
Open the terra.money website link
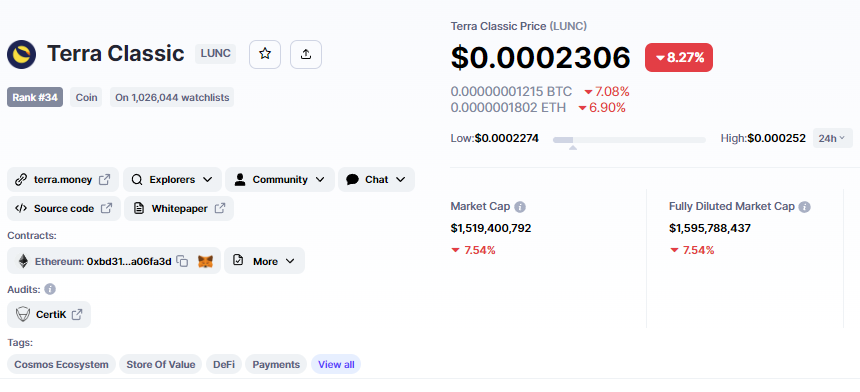63,179
